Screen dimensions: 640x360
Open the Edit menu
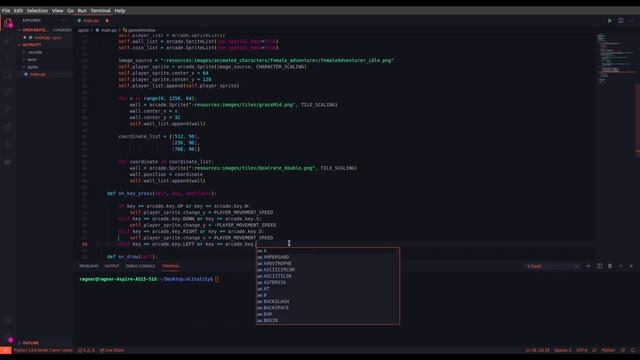pyautogui.click(x=18, y=11)
